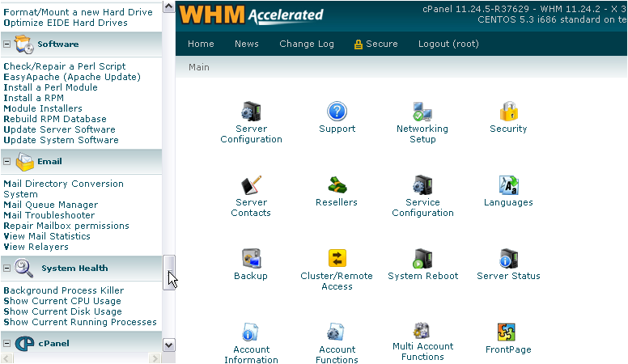Open the Backup icon
628x364 pixels.
(251, 259)
